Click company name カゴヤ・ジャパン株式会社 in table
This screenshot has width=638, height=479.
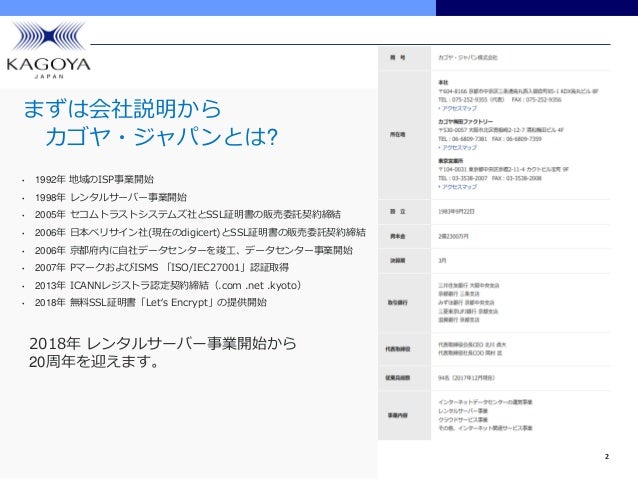coord(468,57)
